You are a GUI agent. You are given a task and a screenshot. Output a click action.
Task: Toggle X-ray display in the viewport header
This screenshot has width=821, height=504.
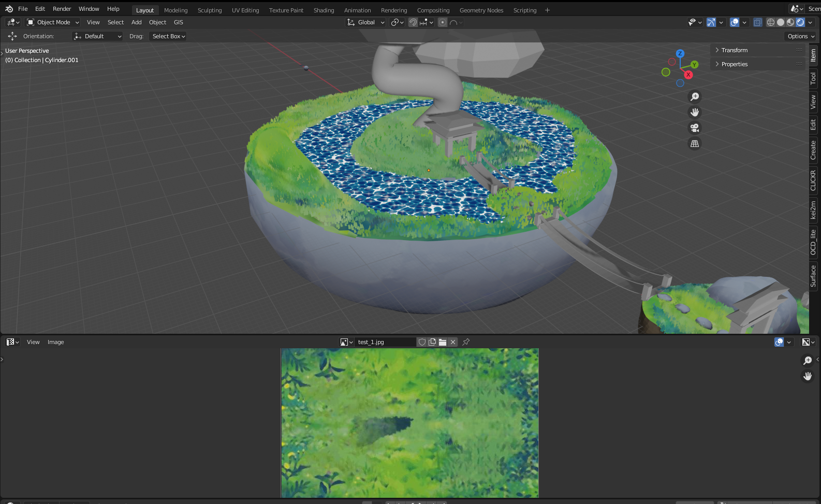click(x=758, y=22)
